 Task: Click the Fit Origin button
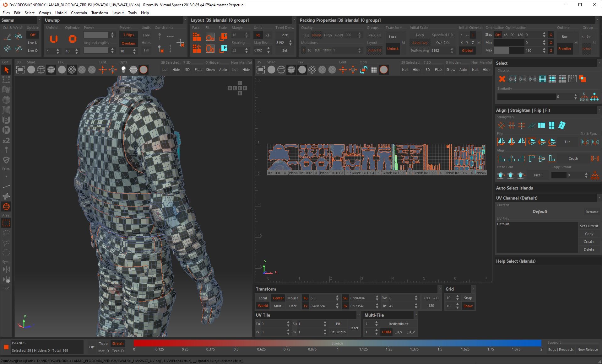pyautogui.click(x=338, y=332)
